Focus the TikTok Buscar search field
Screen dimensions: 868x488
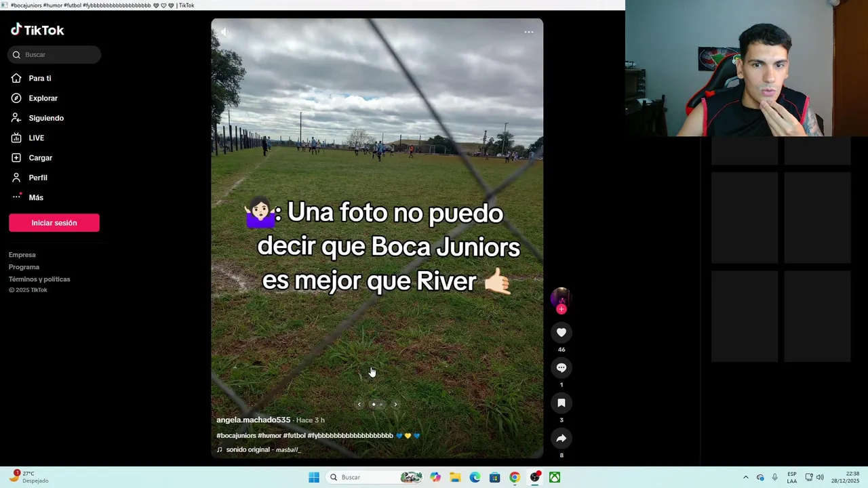54,55
